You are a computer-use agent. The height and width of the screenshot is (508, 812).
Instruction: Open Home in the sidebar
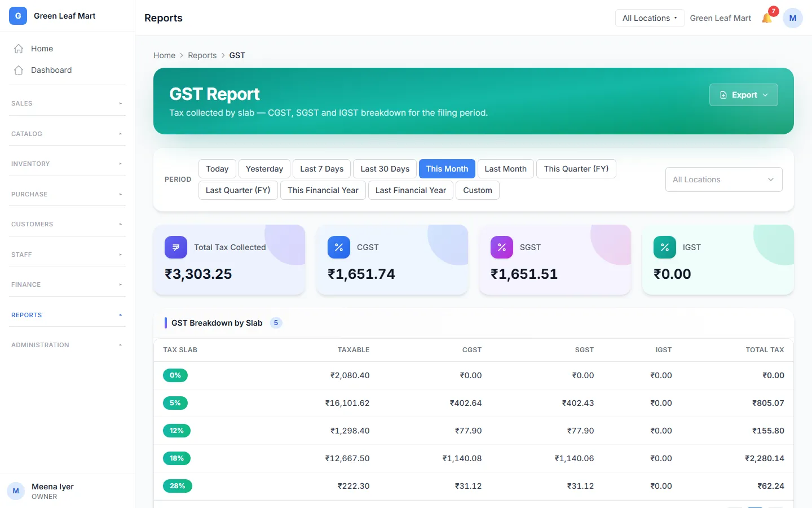click(67, 49)
